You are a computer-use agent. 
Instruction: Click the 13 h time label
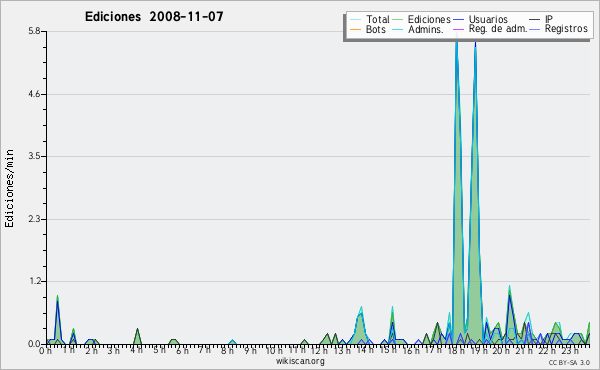[341, 351]
